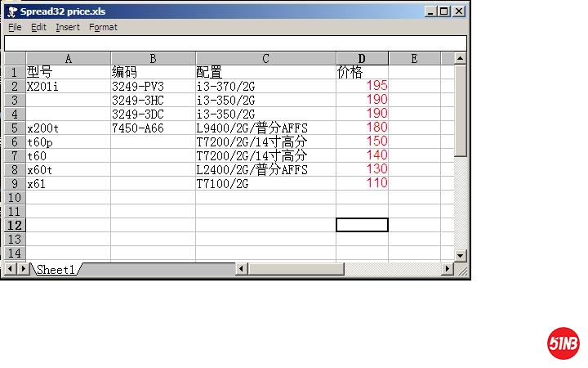Switch to the Sheet1 tab
588x368 pixels.
[x=56, y=269]
